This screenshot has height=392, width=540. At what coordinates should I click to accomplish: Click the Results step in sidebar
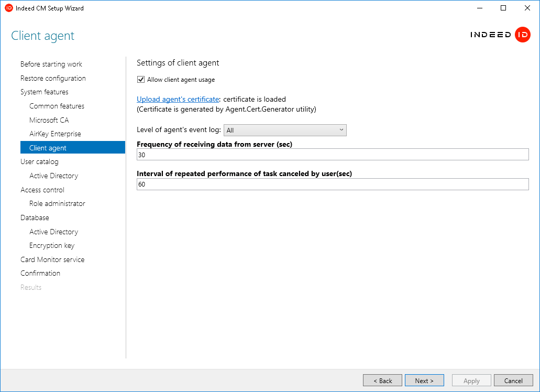pos(31,287)
